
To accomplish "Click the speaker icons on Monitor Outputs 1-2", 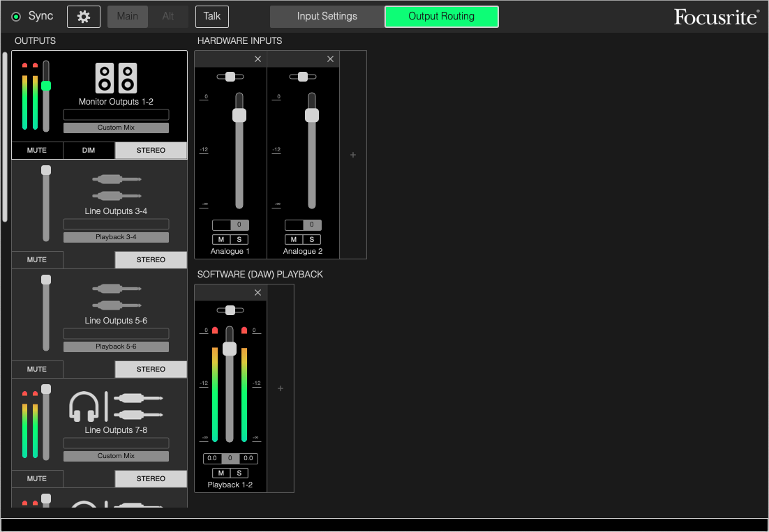I will coord(116,77).
